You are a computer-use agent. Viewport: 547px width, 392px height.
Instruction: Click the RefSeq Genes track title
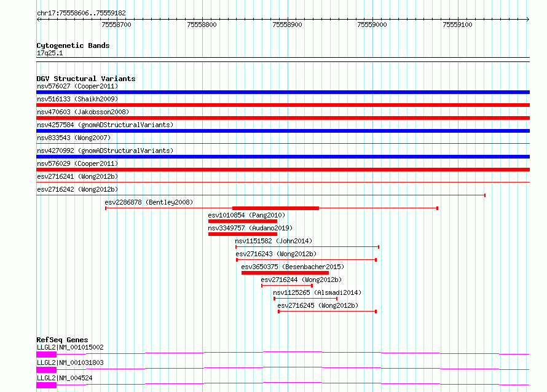pyautogui.click(x=62, y=340)
